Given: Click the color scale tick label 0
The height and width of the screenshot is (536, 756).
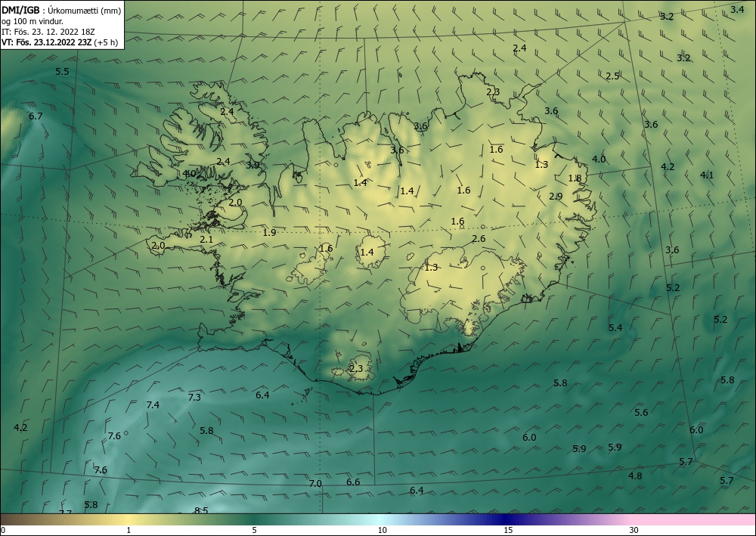Looking at the screenshot, I should click(3, 530).
